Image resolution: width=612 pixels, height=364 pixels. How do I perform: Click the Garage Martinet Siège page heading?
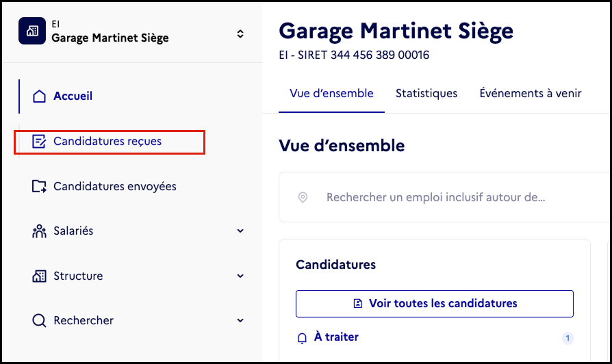[396, 31]
